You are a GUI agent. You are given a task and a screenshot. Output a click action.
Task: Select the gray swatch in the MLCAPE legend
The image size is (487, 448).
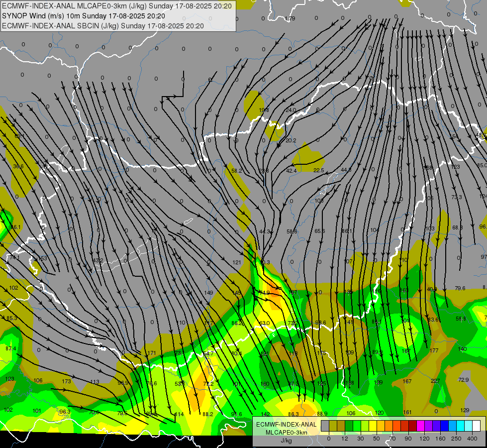[325, 426]
